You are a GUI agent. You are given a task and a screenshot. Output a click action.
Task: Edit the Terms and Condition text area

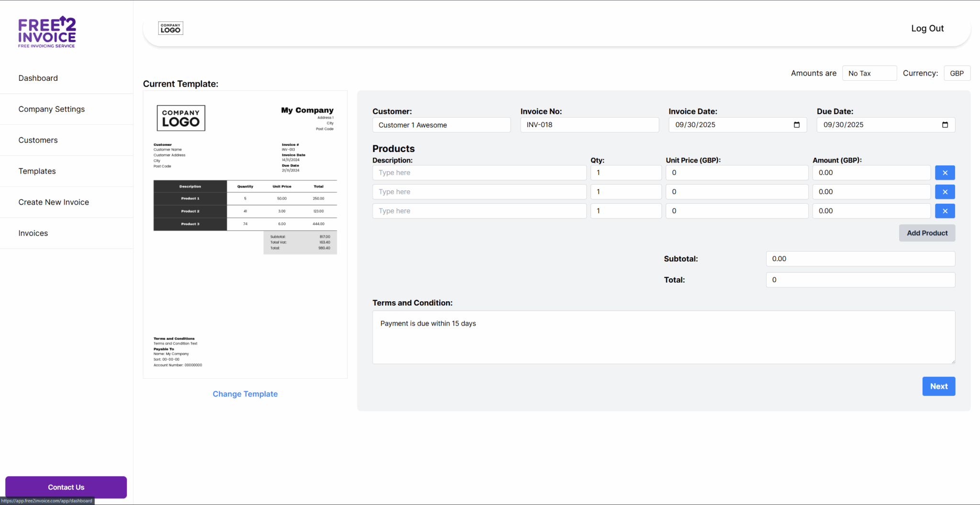pos(663,337)
